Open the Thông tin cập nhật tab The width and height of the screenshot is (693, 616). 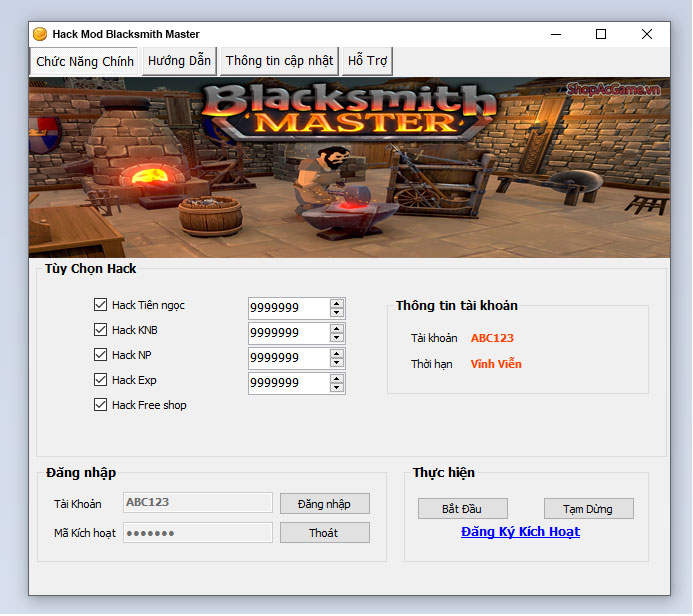click(x=279, y=61)
